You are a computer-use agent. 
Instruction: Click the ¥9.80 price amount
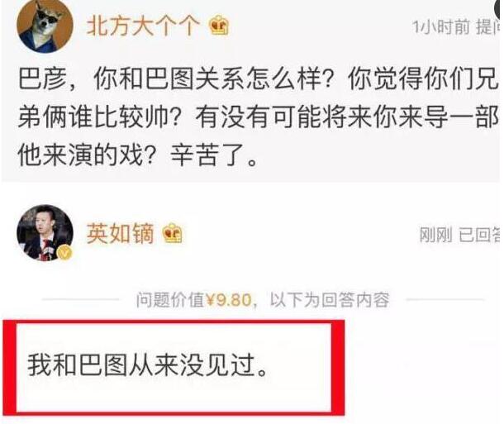pyautogui.click(x=229, y=300)
